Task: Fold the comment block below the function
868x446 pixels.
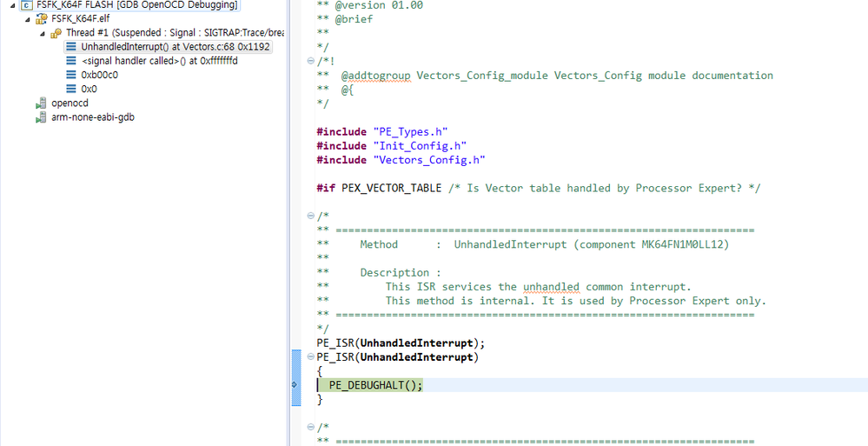Action: pos(310,427)
